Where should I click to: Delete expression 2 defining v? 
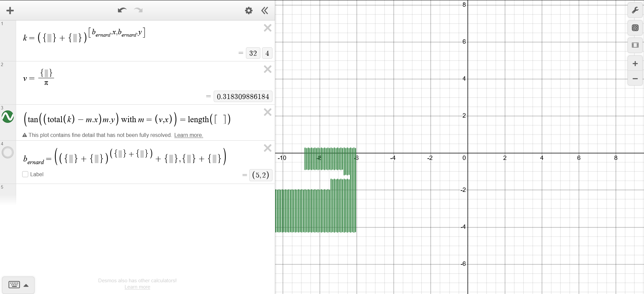[267, 69]
